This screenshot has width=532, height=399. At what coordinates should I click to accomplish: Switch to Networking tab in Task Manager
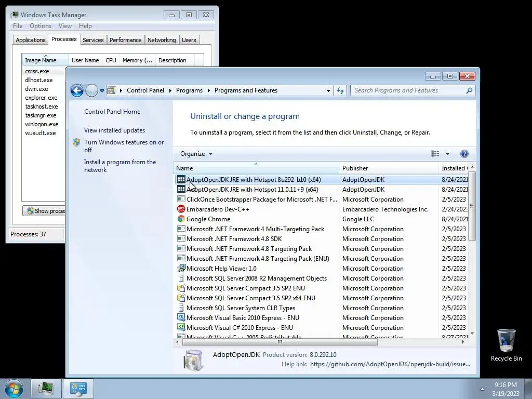162,40
